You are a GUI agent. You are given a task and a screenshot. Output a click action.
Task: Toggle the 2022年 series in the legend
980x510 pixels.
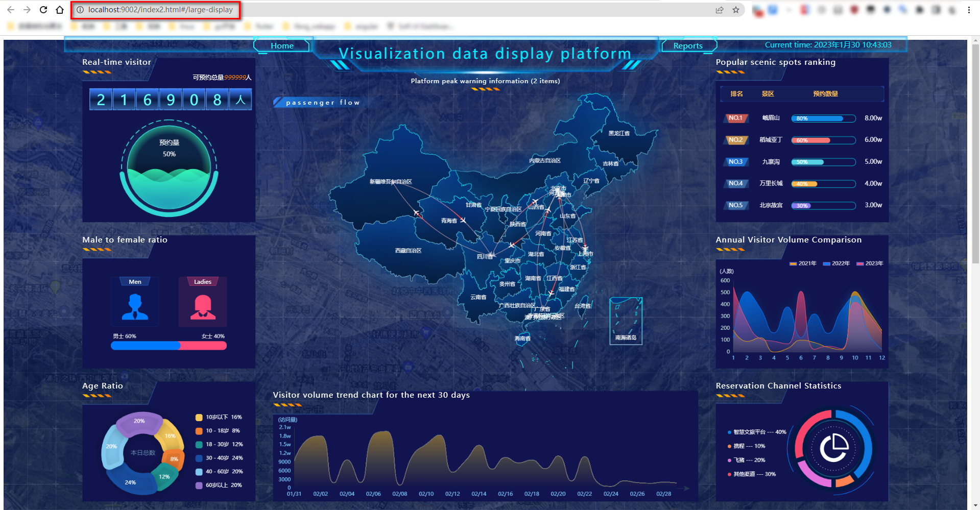click(836, 263)
